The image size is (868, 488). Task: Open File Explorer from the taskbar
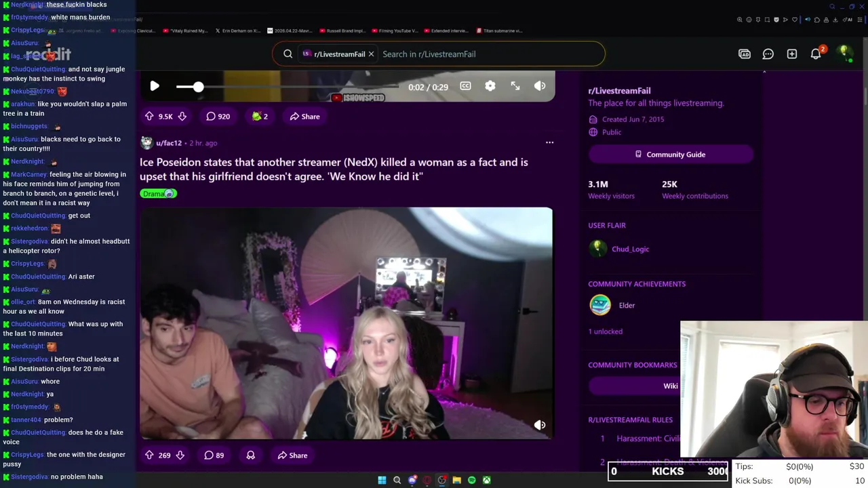[x=456, y=481]
